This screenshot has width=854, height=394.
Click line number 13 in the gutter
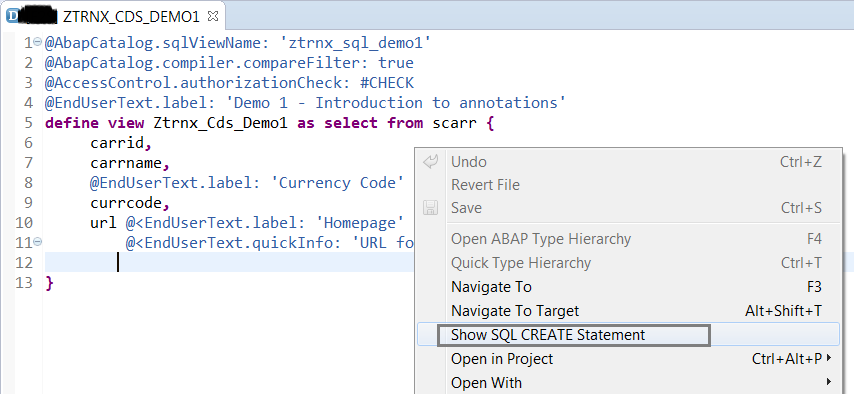pos(25,283)
